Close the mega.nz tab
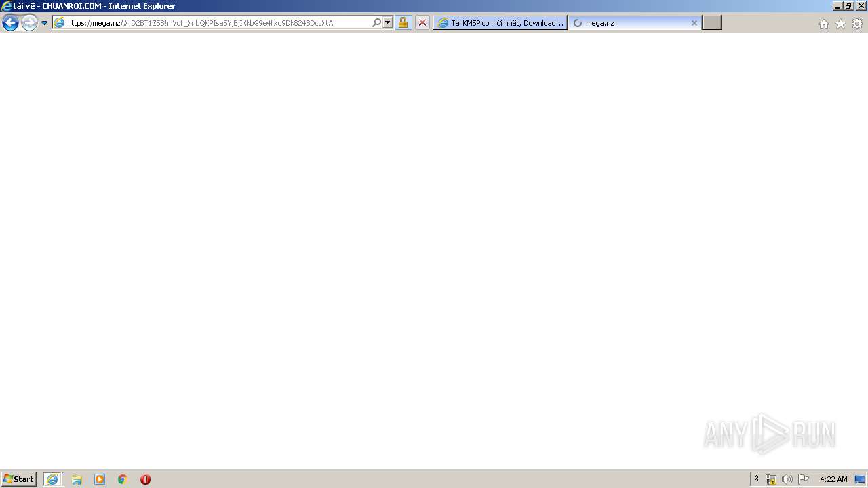The height and width of the screenshot is (488, 868). [x=694, y=23]
